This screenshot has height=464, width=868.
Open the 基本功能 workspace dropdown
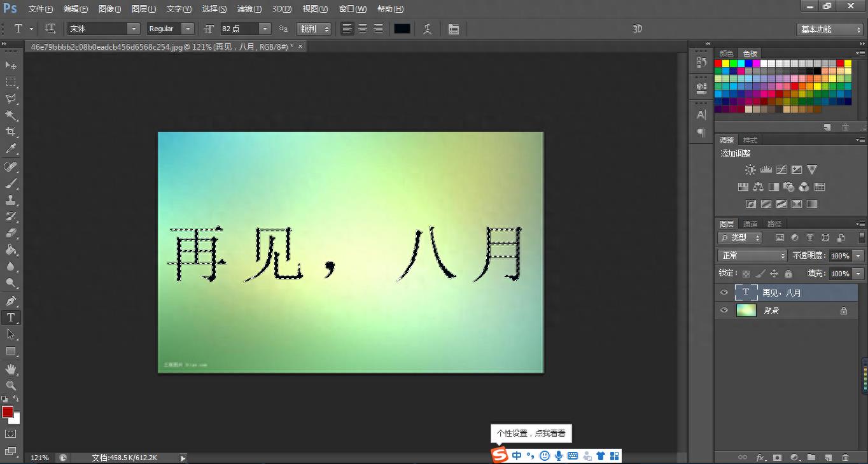pyautogui.click(x=829, y=29)
